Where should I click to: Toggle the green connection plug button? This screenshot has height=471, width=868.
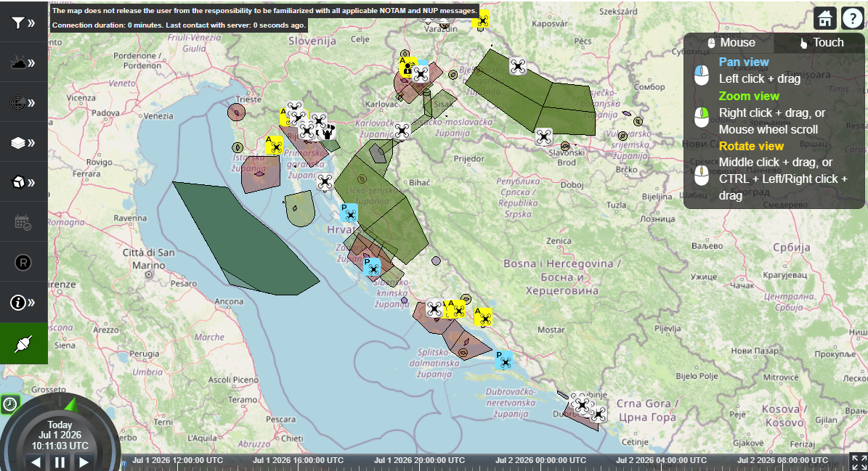pyautogui.click(x=23, y=343)
